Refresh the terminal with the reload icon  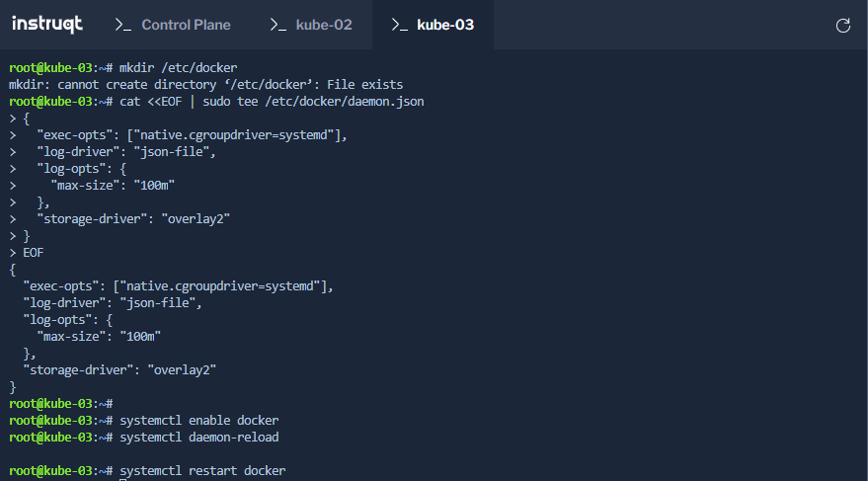pyautogui.click(x=843, y=26)
